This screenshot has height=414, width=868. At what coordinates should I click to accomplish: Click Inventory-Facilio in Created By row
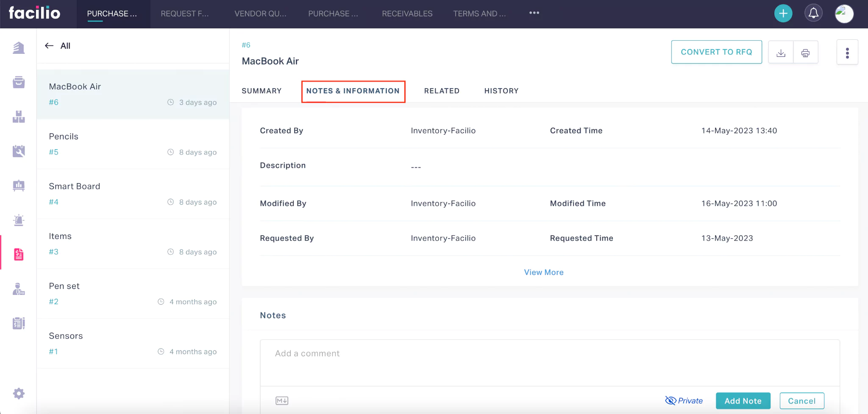pyautogui.click(x=443, y=131)
